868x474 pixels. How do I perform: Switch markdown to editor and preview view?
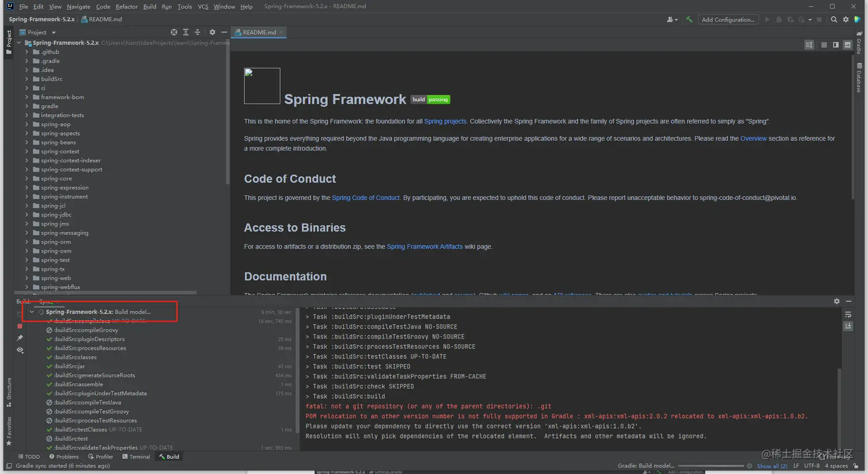(x=836, y=45)
